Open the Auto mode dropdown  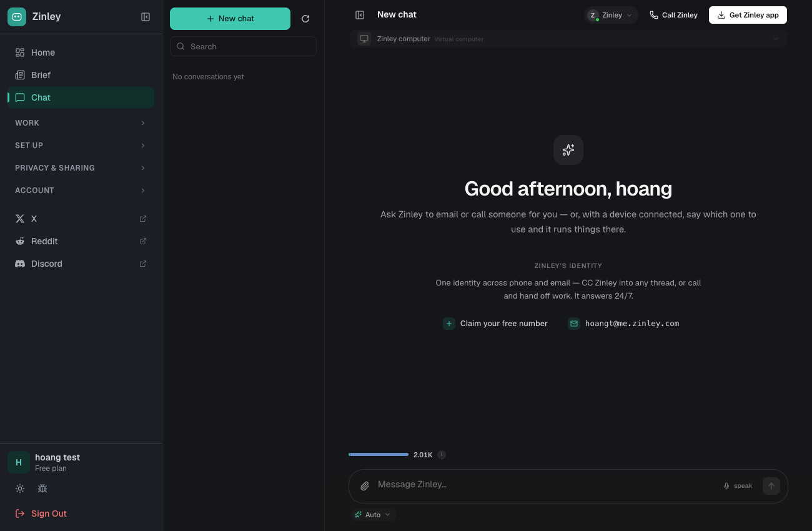[373, 515]
